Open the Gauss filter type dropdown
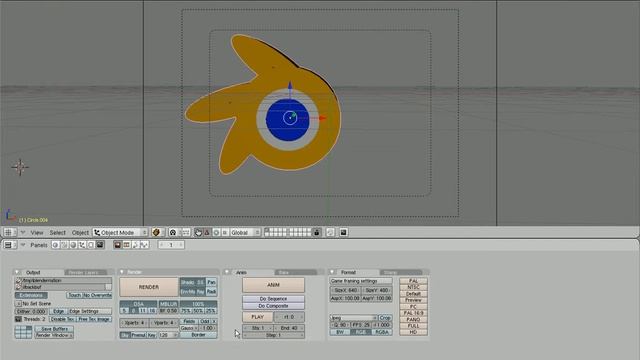Viewport: 640px width, 360px height. click(x=189, y=328)
